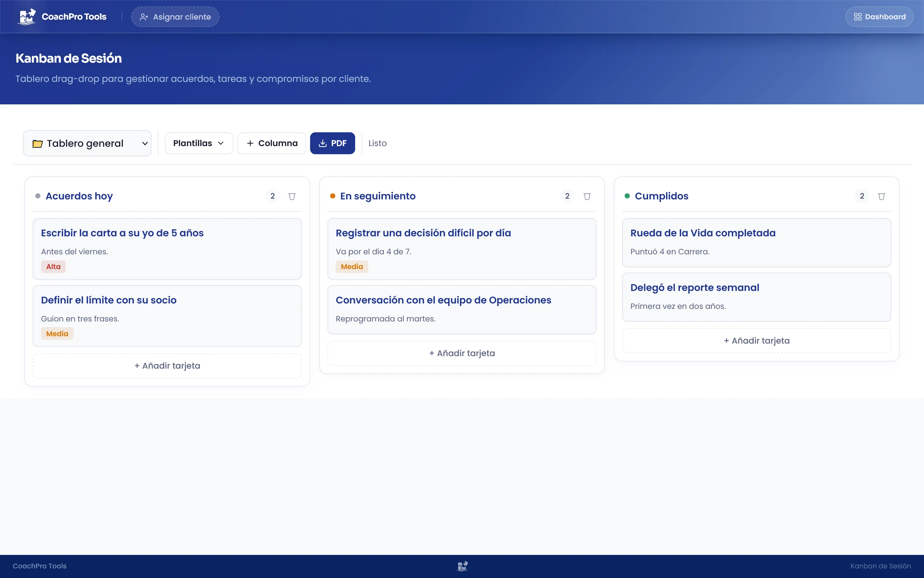This screenshot has height=578, width=924.
Task: Click the En seguimiento column title
Action: (x=378, y=196)
